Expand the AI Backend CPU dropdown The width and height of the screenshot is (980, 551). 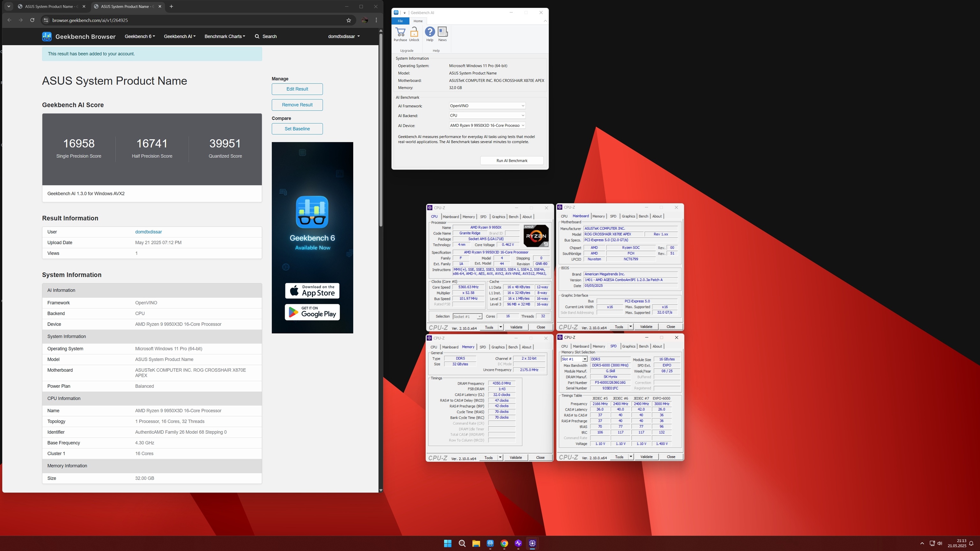pyautogui.click(x=487, y=115)
